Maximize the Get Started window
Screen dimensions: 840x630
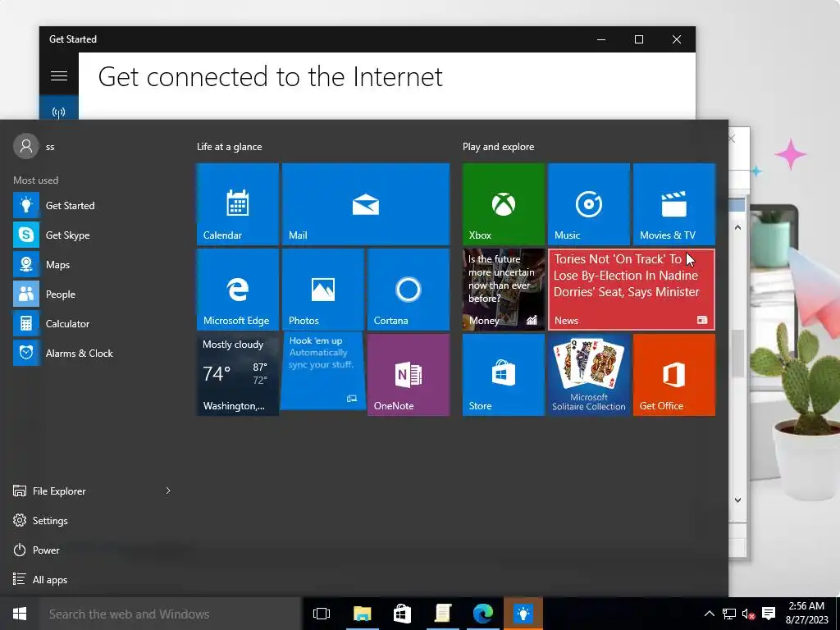tap(638, 39)
